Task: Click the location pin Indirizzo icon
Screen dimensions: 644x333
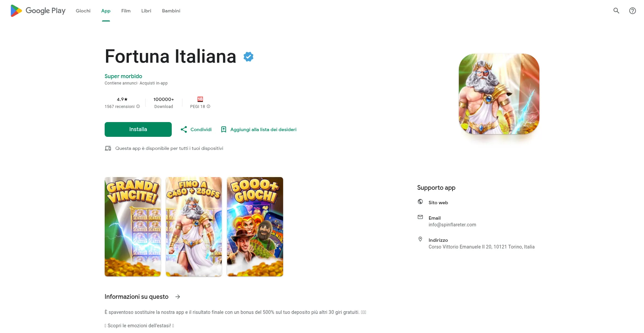Action: (420, 239)
